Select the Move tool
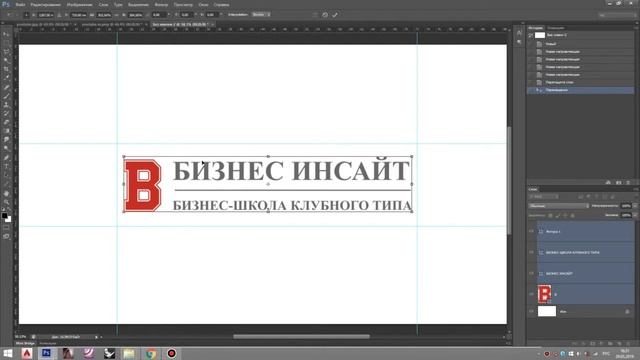This screenshot has width=640, height=360. click(6, 34)
